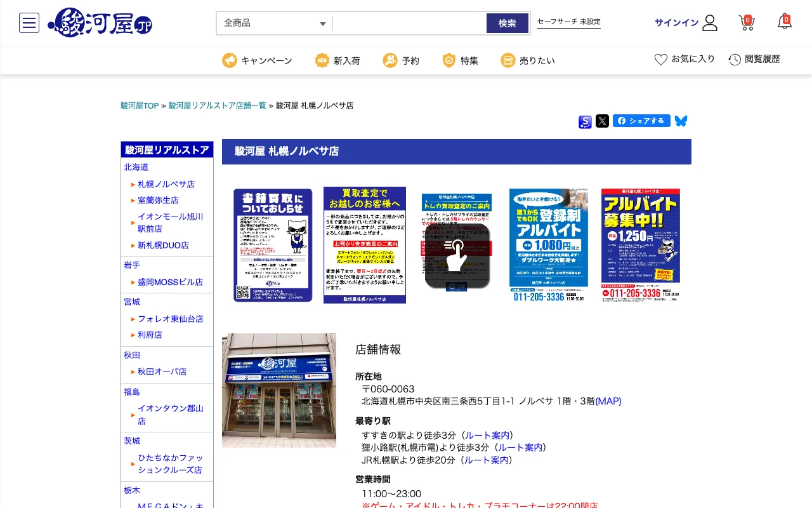
Task: Select 秋田 in the store sidebar
Action: [x=132, y=355]
